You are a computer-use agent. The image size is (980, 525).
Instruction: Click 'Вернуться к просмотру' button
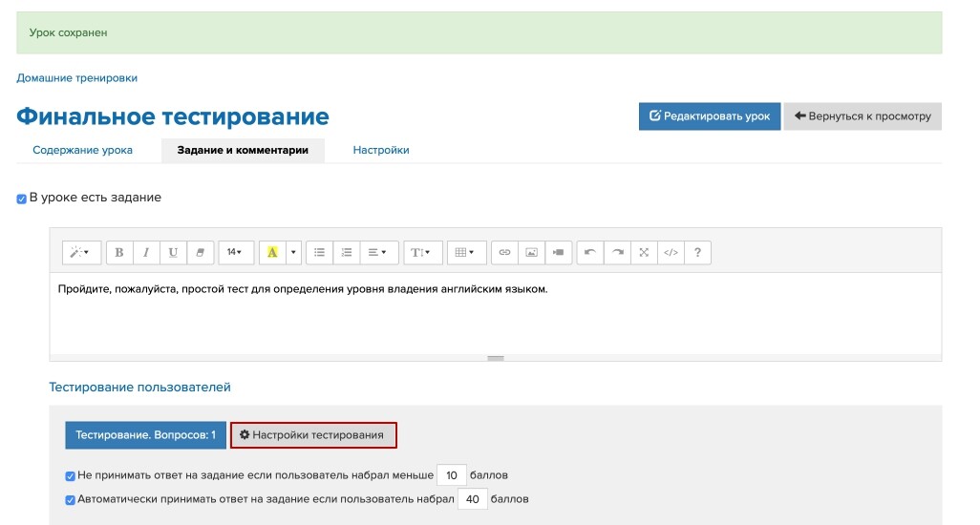pyautogui.click(x=863, y=116)
